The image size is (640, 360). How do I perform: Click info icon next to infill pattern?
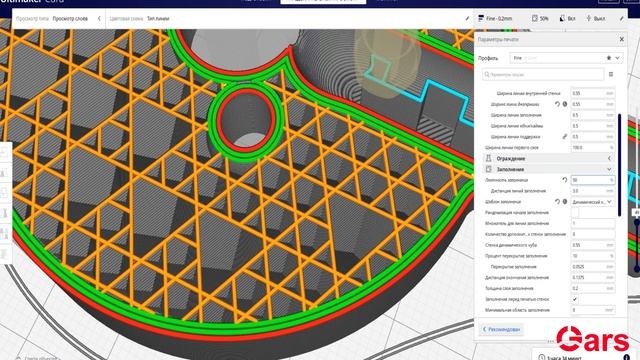(x=565, y=202)
